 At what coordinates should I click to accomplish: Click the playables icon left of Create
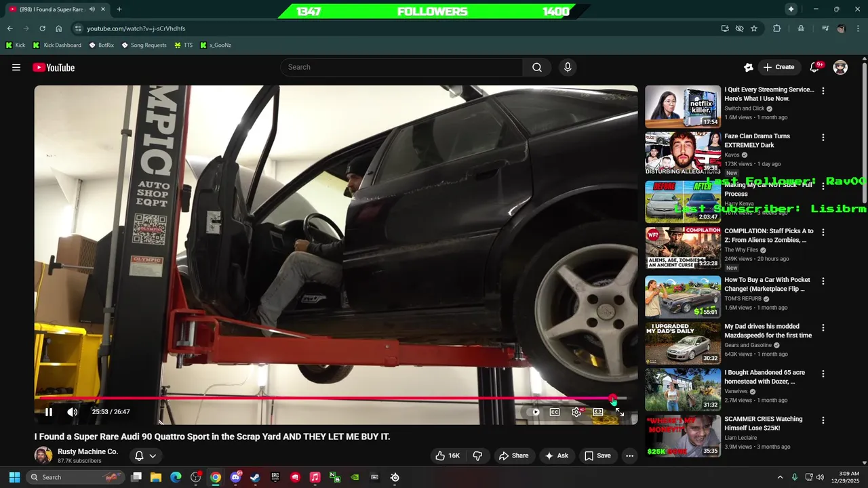tap(748, 67)
